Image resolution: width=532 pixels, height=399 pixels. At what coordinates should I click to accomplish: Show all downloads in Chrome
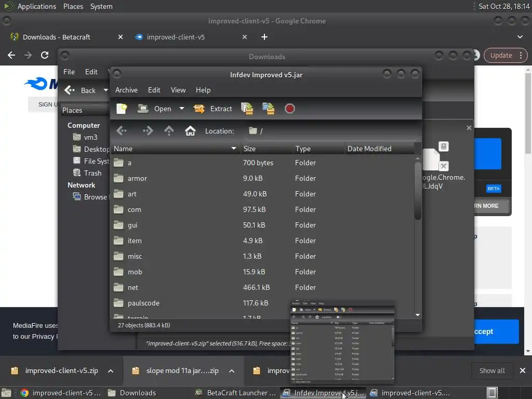(x=492, y=370)
